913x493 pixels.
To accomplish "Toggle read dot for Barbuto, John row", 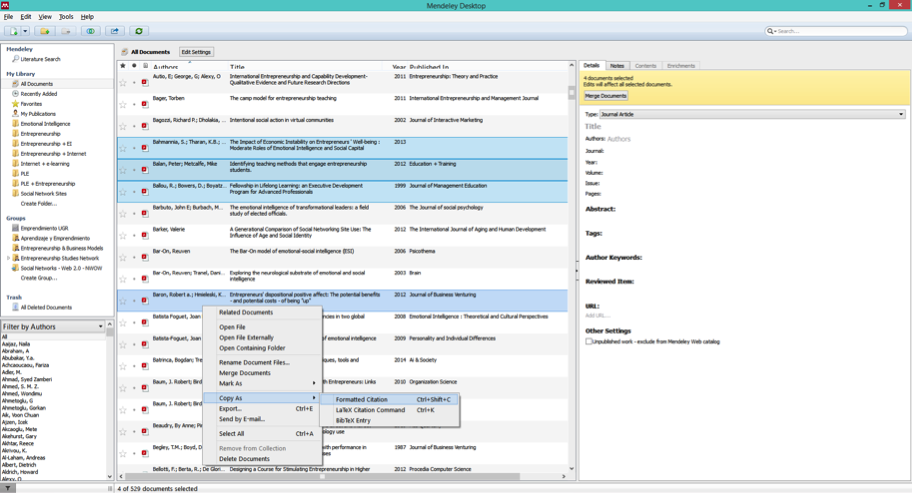I will (x=134, y=214).
